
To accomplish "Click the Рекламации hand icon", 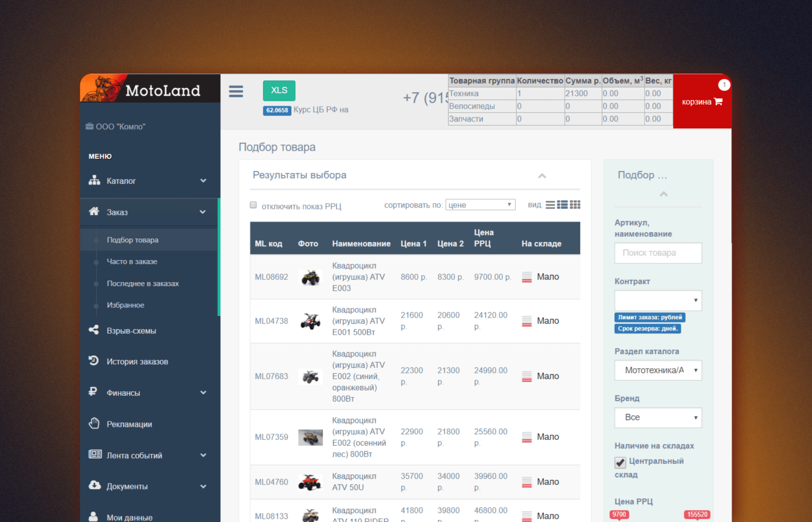I will [94, 424].
